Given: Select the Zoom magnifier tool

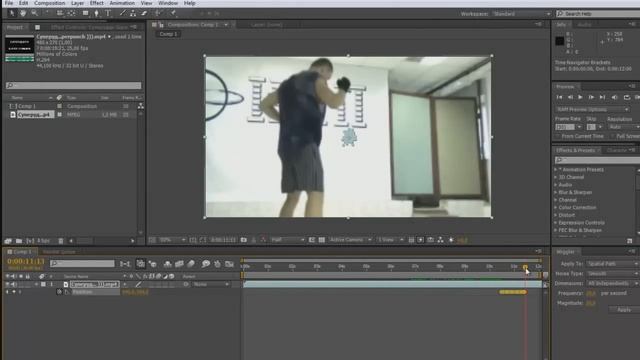Looking at the screenshot, I should 35,13.
